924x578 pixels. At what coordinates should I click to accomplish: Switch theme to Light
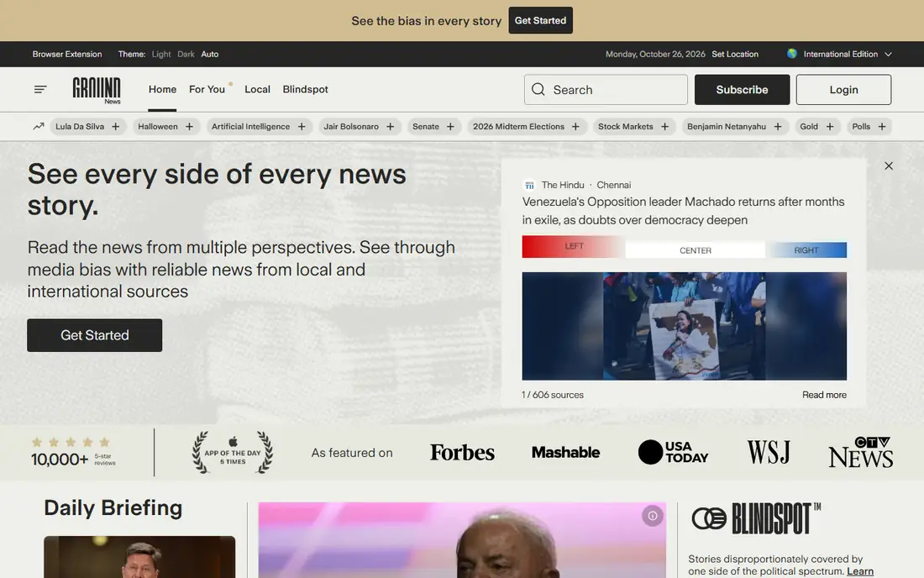click(x=161, y=55)
